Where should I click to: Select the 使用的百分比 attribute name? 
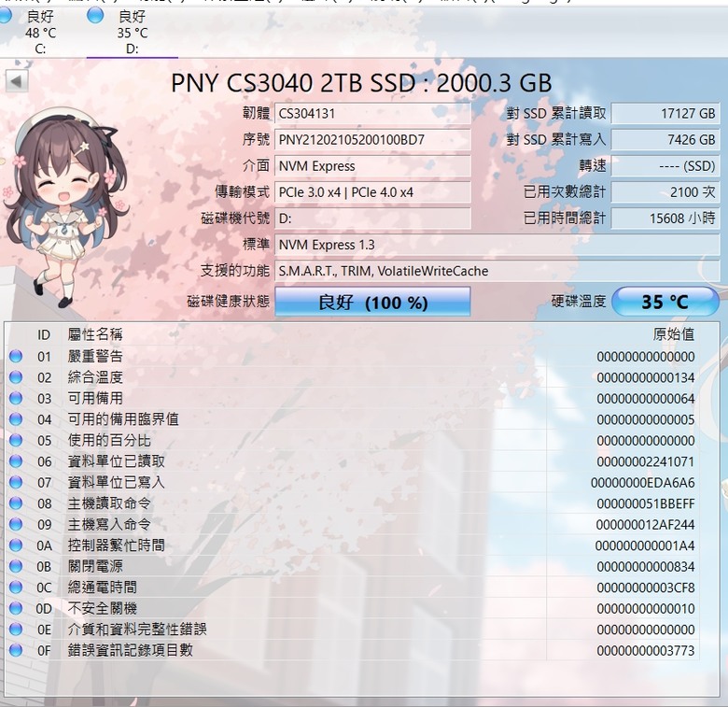click(x=109, y=441)
